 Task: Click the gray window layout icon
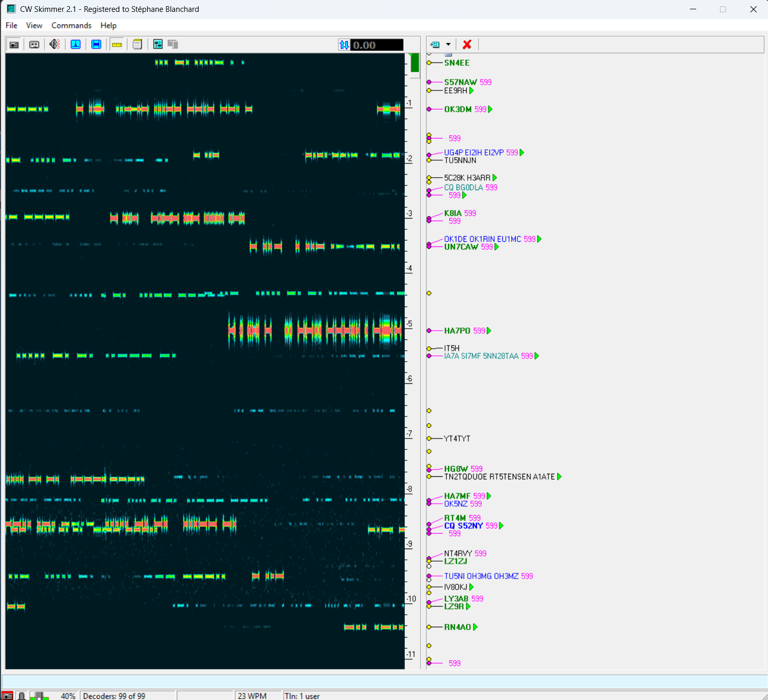point(173,44)
